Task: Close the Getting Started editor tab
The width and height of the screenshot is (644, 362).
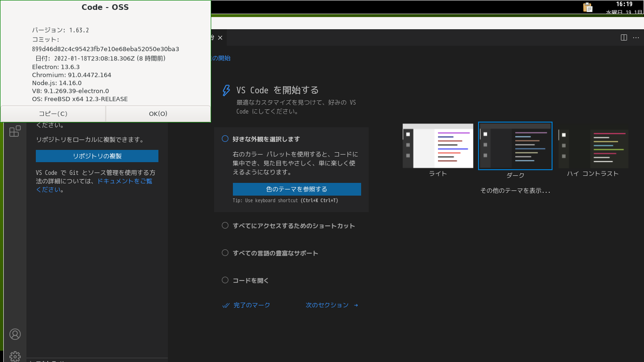Action: point(220,38)
